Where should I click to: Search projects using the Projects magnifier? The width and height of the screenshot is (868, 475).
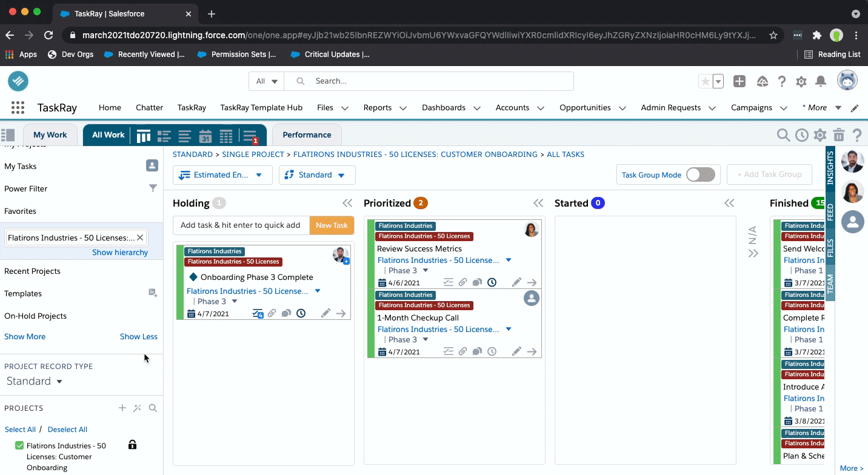point(153,408)
